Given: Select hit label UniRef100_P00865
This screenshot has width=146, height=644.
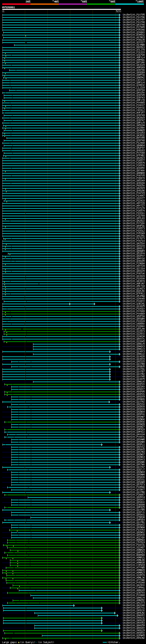Looking at the screenshot, I should 134,103.
